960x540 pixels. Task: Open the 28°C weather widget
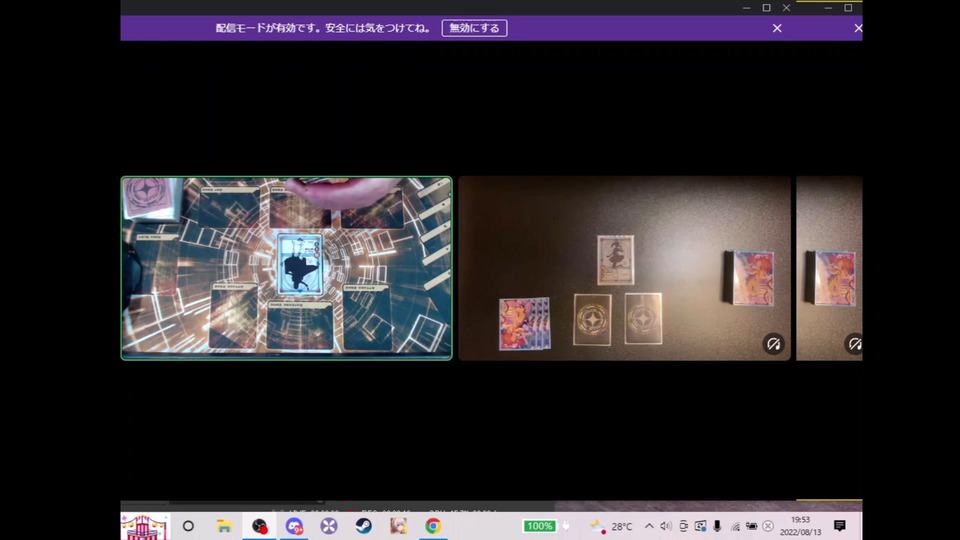coord(611,526)
